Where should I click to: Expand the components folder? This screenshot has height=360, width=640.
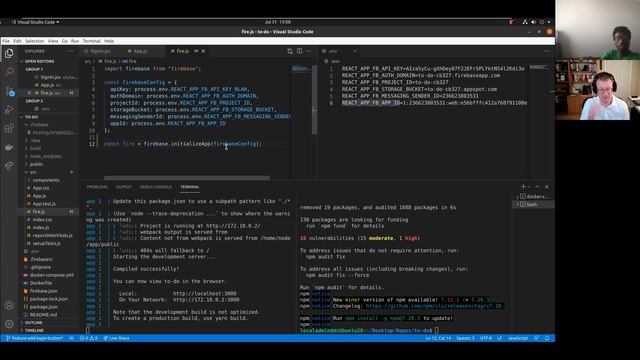46,180
